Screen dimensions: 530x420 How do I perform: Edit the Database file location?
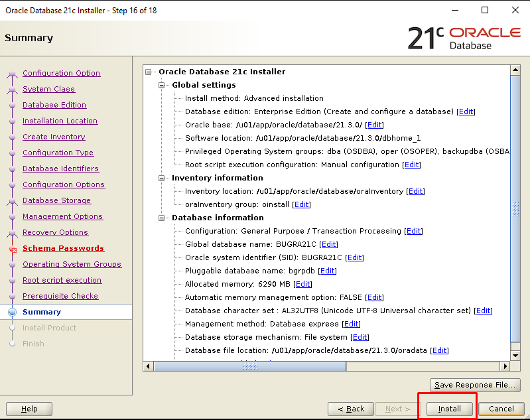coord(439,350)
